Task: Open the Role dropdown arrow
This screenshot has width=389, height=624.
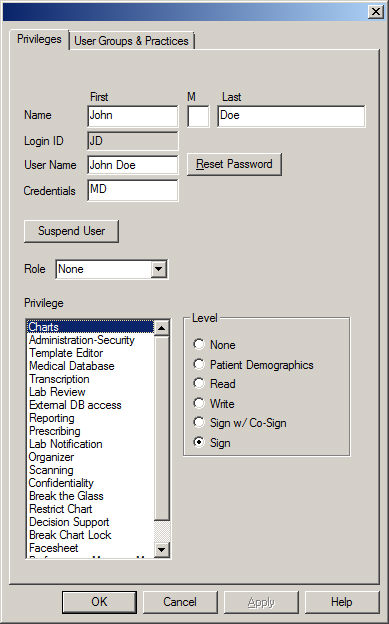Action: point(158,269)
